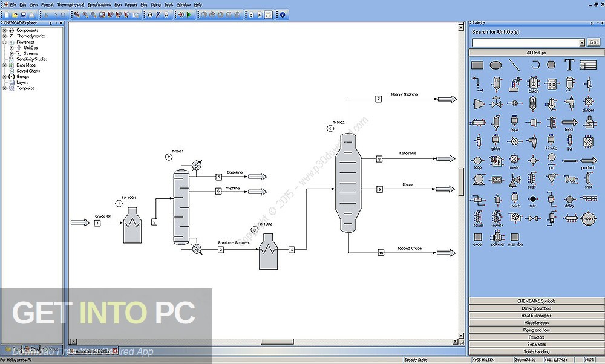Open the Heat Exchangers palette group
Screen dimensions: 605x364
(x=536, y=316)
